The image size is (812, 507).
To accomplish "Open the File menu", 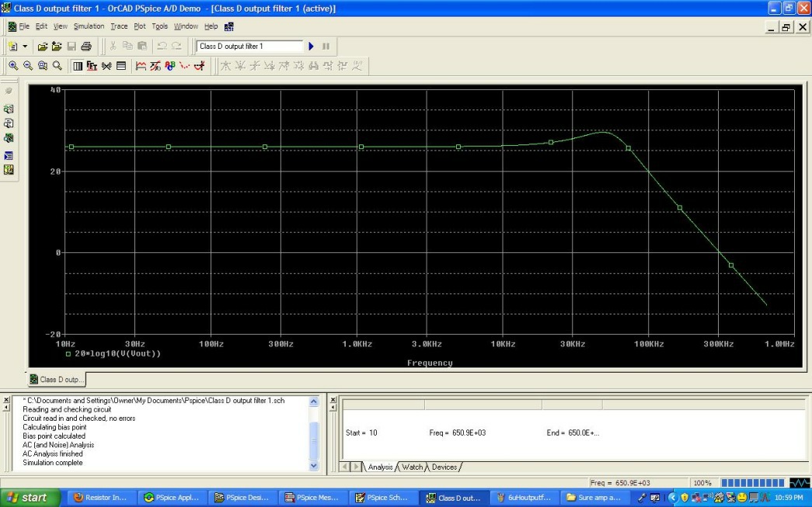I will coord(24,26).
